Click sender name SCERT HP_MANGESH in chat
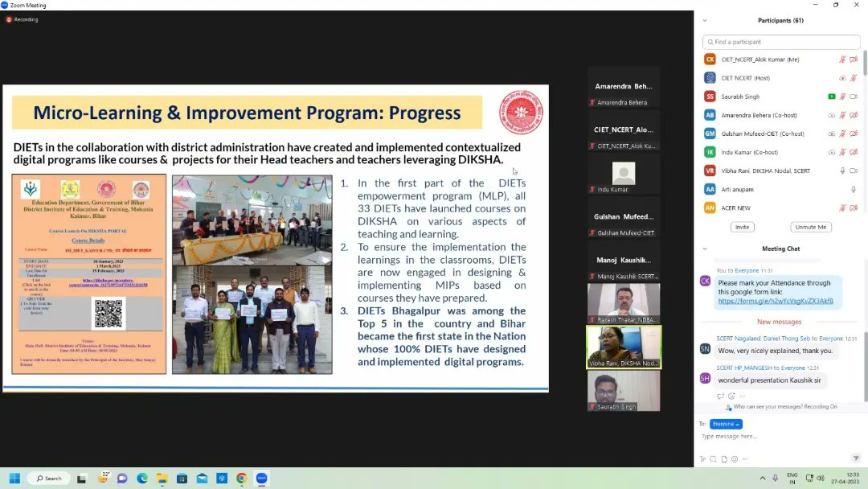Image resolution: width=868 pixels, height=489 pixels. coord(745,368)
